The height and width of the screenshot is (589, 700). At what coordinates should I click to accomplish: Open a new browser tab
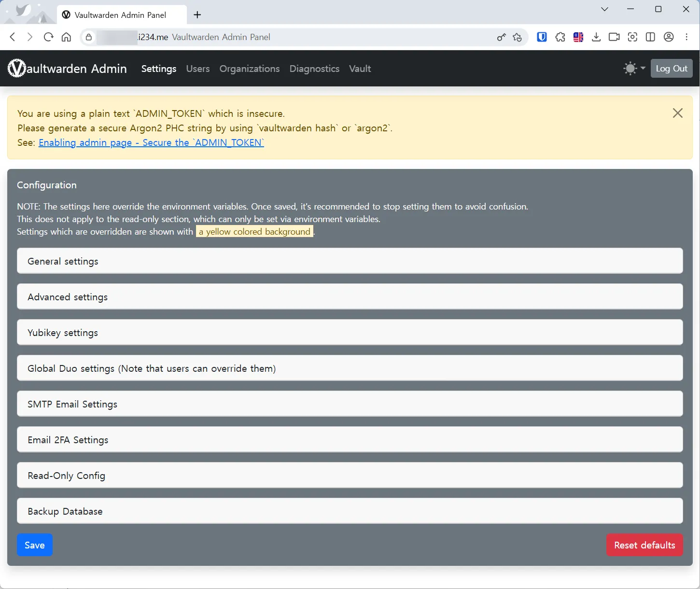[197, 15]
